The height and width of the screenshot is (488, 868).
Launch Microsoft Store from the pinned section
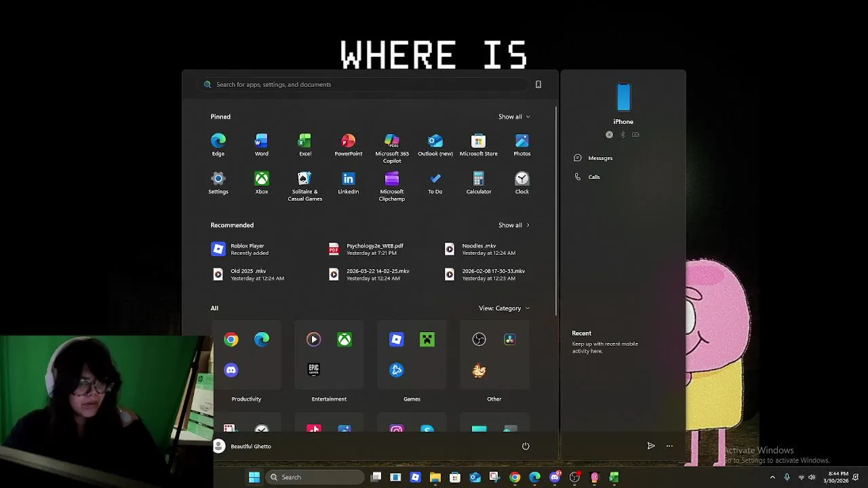pyautogui.click(x=479, y=144)
